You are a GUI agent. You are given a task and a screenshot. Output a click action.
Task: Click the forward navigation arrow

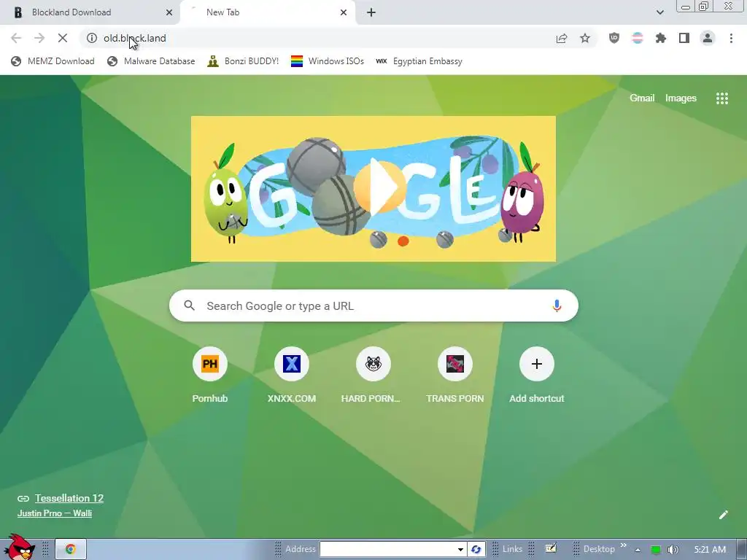39,38
